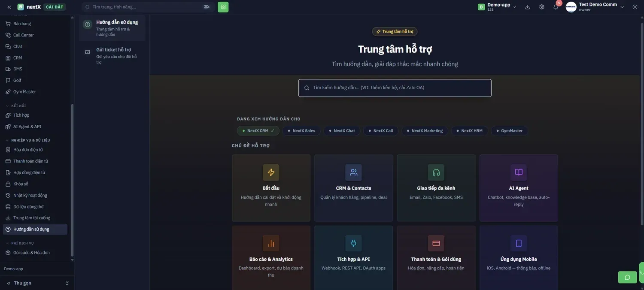Open AI Agent & API menu item
This screenshot has height=290, width=644.
35,127
